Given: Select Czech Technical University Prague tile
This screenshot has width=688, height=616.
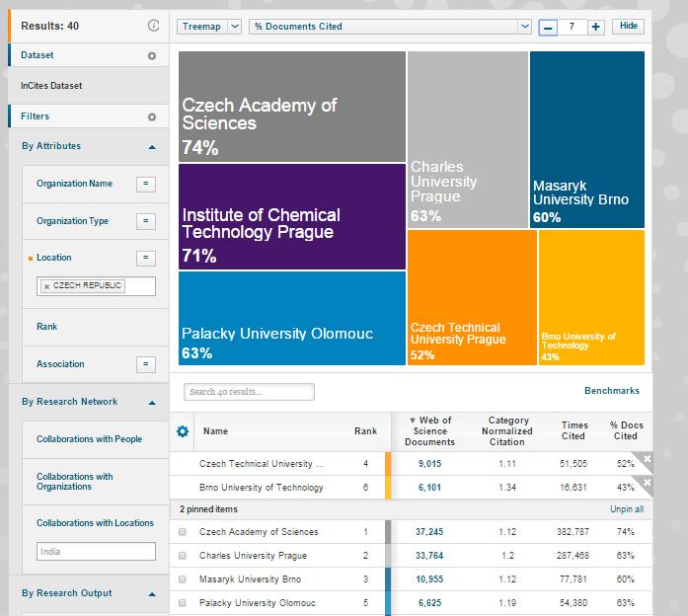Looking at the screenshot, I should click(x=472, y=297).
